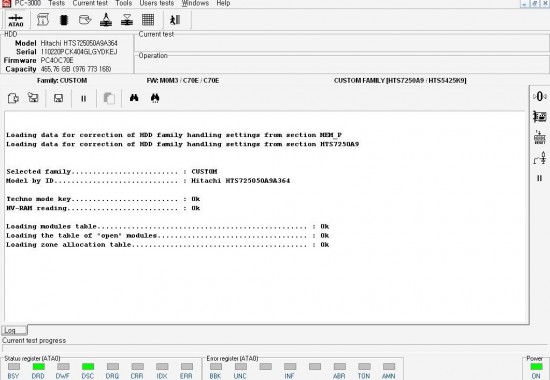
Task: Open the grid map toolbar icon
Action: coord(148,20)
